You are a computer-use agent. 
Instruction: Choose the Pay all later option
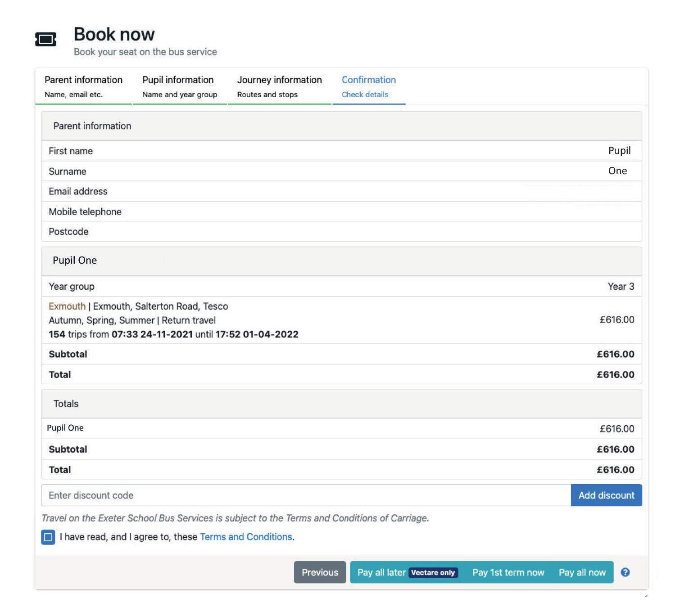pos(381,572)
